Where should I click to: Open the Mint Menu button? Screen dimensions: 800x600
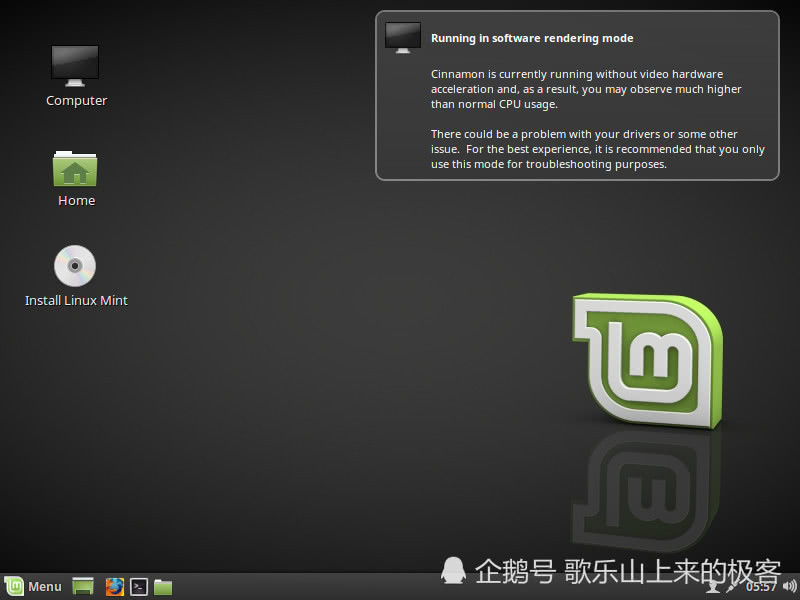[34, 587]
